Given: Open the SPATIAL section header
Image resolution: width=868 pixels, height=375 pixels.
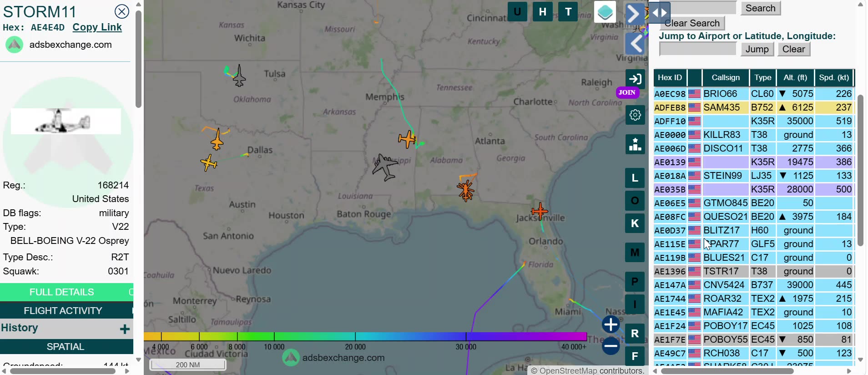Looking at the screenshot, I should point(66,346).
